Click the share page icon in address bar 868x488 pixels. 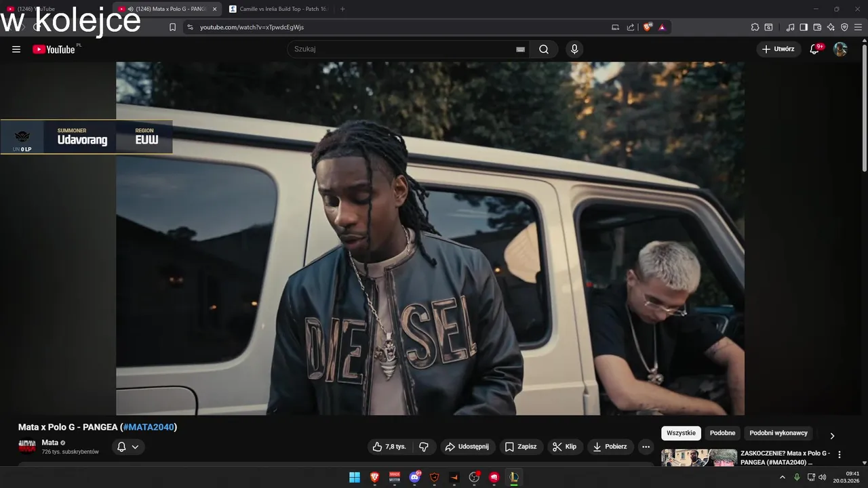click(631, 27)
